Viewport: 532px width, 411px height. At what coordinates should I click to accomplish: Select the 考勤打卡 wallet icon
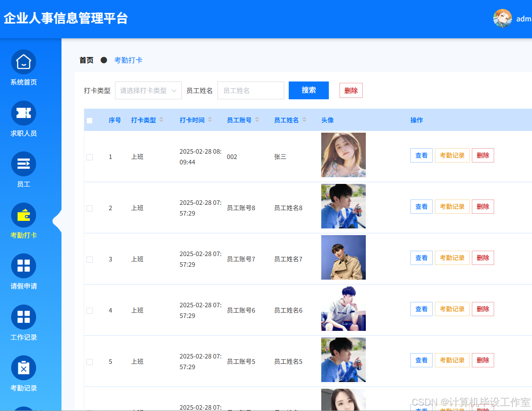click(24, 215)
